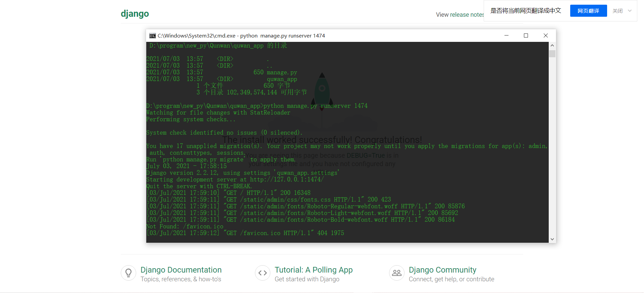The width and height of the screenshot is (644, 293).
Task: Click the fonts.css GET log line
Action: tap(269, 200)
